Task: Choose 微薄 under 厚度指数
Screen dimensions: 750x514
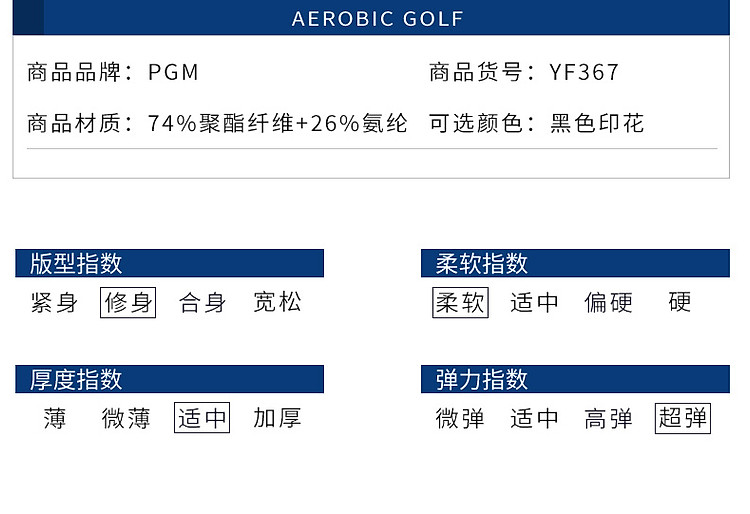Action: point(127,419)
